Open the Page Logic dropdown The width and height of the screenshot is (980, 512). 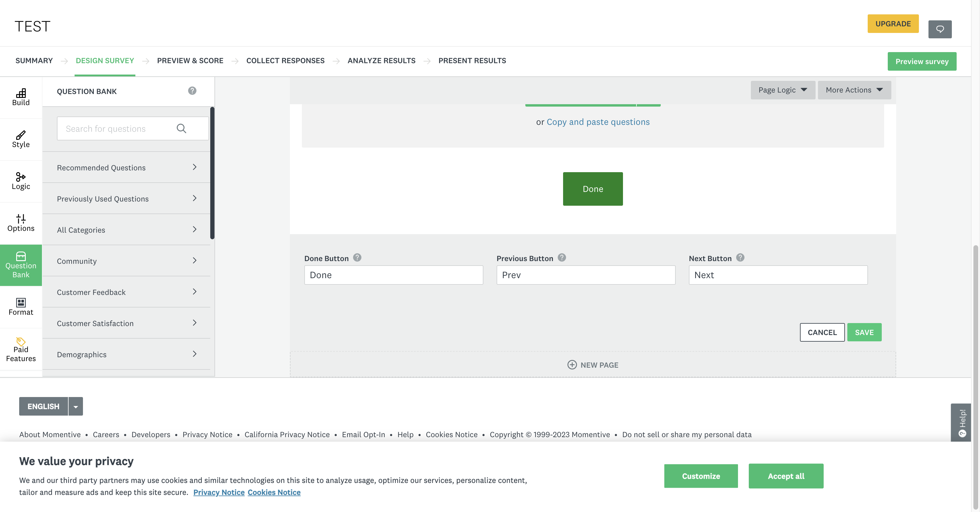[783, 90]
